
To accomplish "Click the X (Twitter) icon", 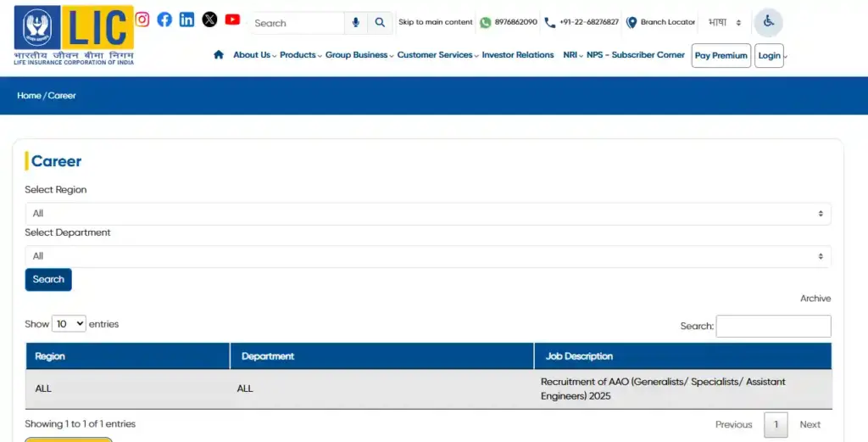I will (209, 20).
